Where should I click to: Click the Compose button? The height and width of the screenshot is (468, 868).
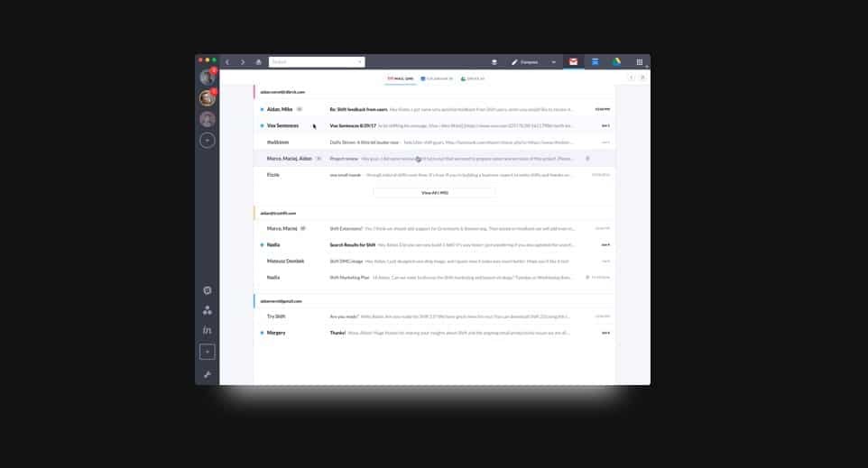(x=528, y=62)
